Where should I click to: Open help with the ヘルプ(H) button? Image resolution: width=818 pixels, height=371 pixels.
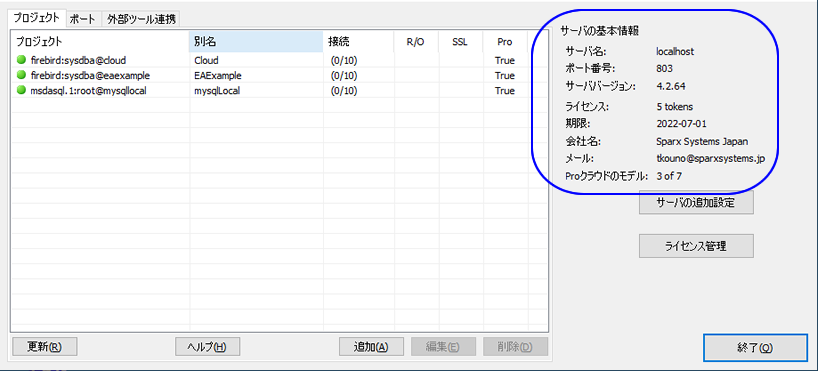pyautogui.click(x=207, y=346)
